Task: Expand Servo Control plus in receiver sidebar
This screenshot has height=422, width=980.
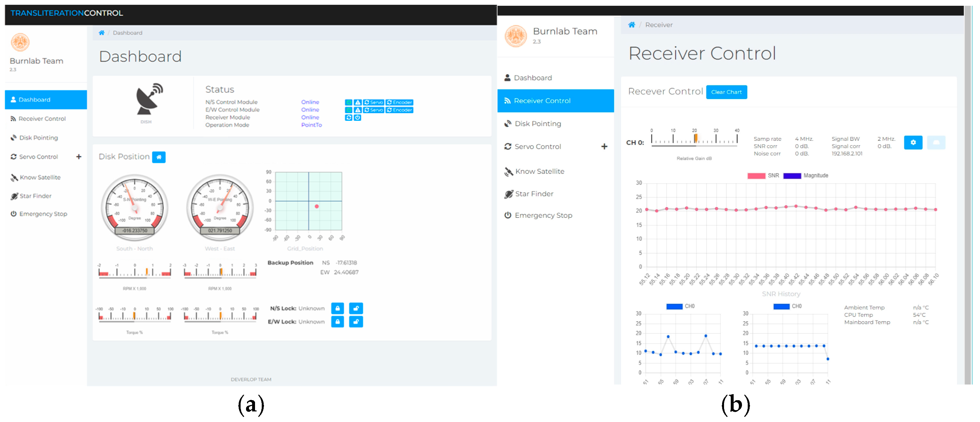Action: pyautogui.click(x=604, y=147)
